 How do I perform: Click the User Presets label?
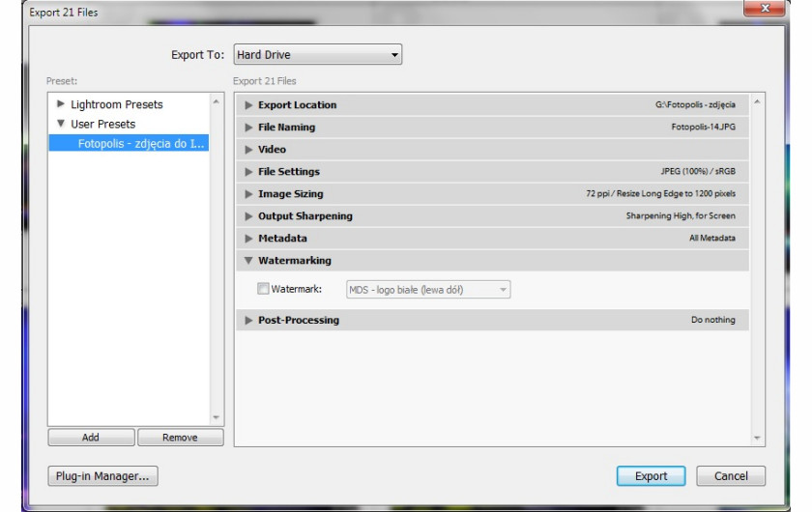coord(103,124)
